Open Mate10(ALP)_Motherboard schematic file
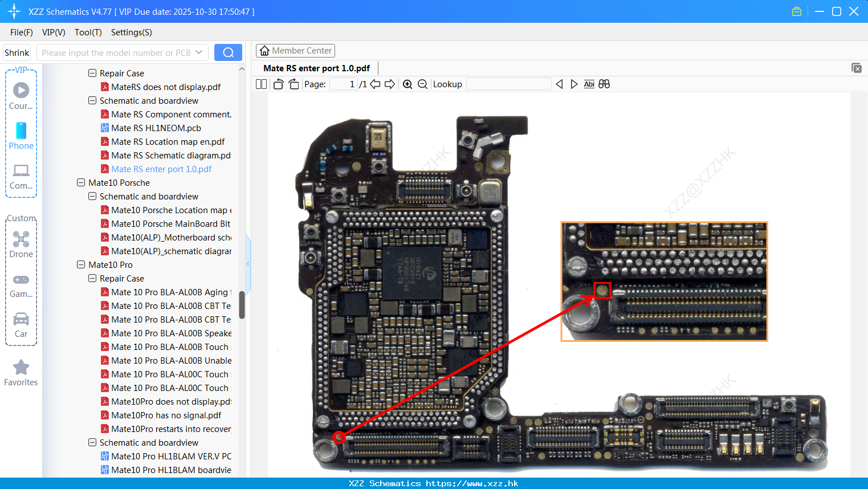 pos(166,238)
